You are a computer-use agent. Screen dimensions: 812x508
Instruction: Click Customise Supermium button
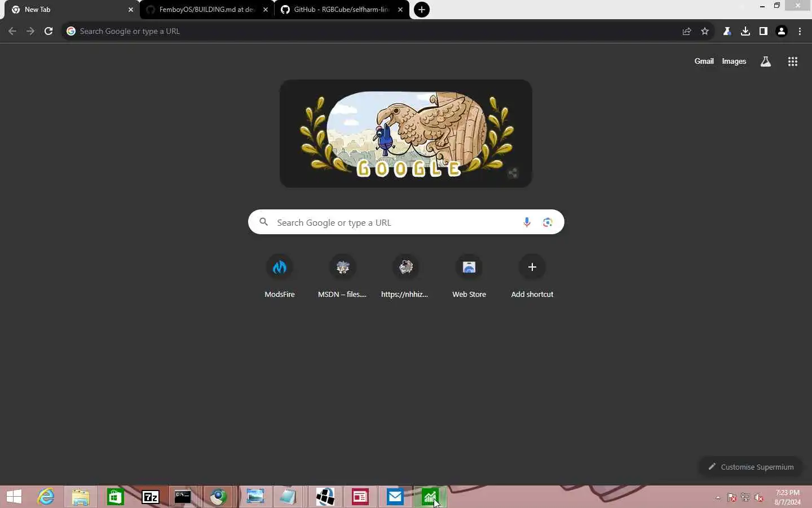pyautogui.click(x=751, y=467)
